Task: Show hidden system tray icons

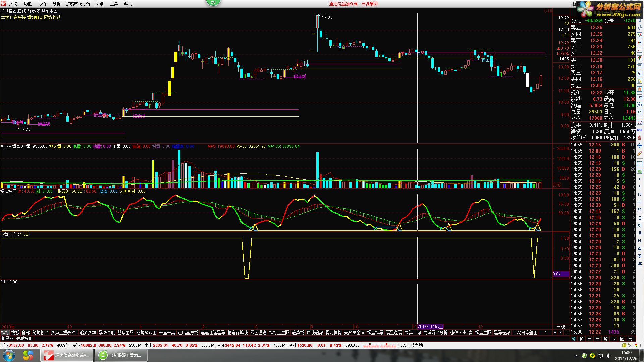Action: coord(576,356)
